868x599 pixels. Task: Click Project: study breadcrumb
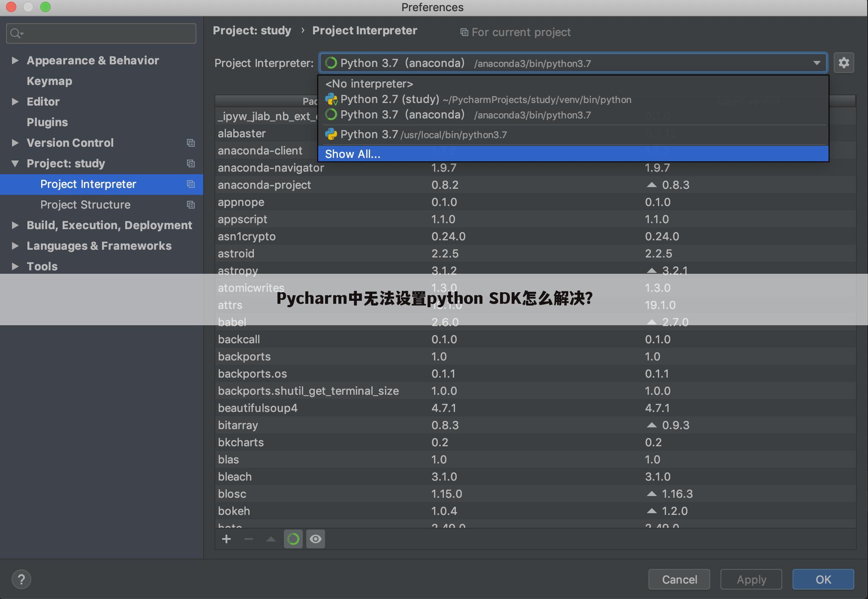coord(252,30)
